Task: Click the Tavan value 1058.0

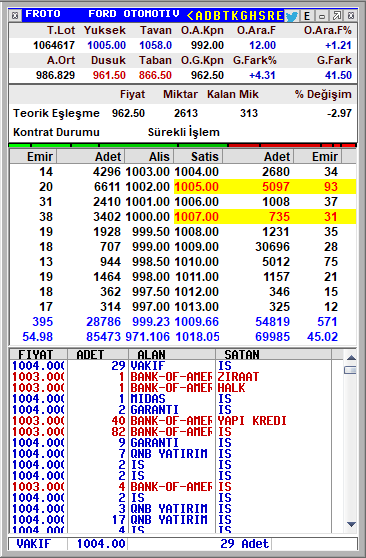Action: coord(155,45)
